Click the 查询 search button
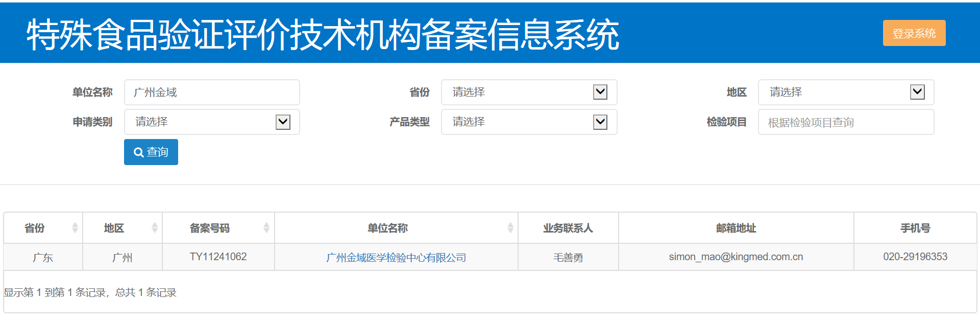This screenshot has height=321, width=980. tap(151, 152)
